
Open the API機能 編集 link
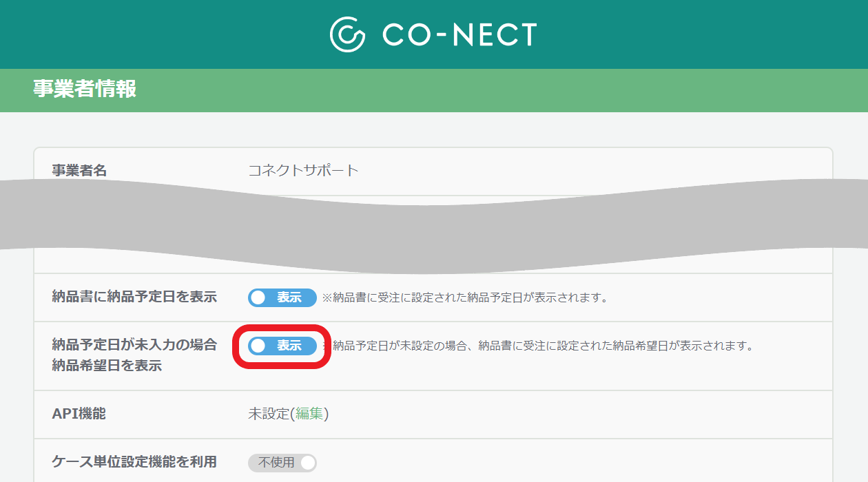[309, 414]
